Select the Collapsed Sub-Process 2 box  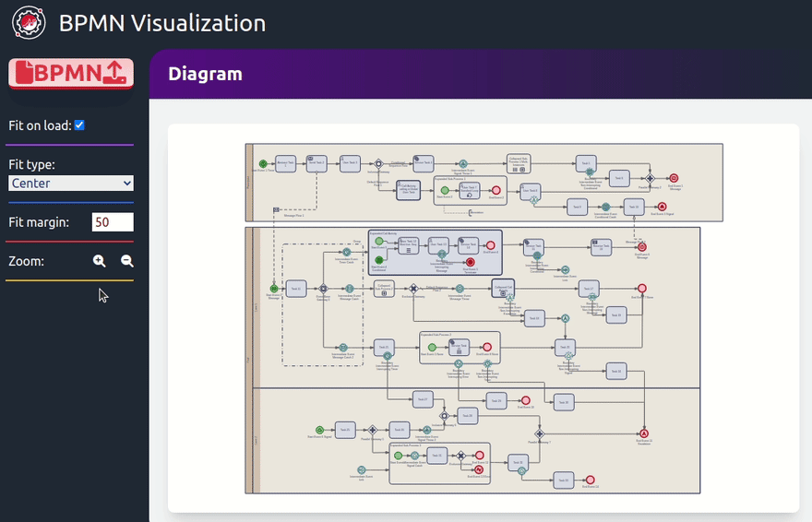pos(384,288)
